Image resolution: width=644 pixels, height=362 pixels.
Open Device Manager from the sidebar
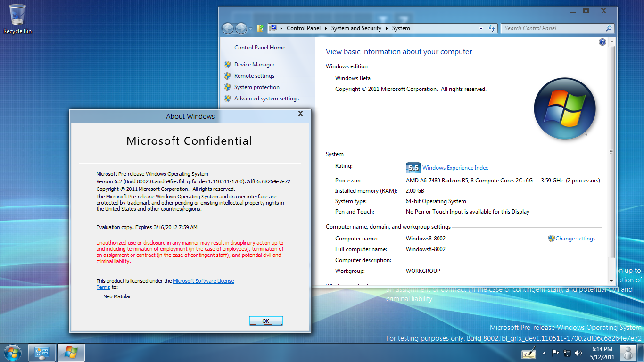pyautogui.click(x=253, y=64)
